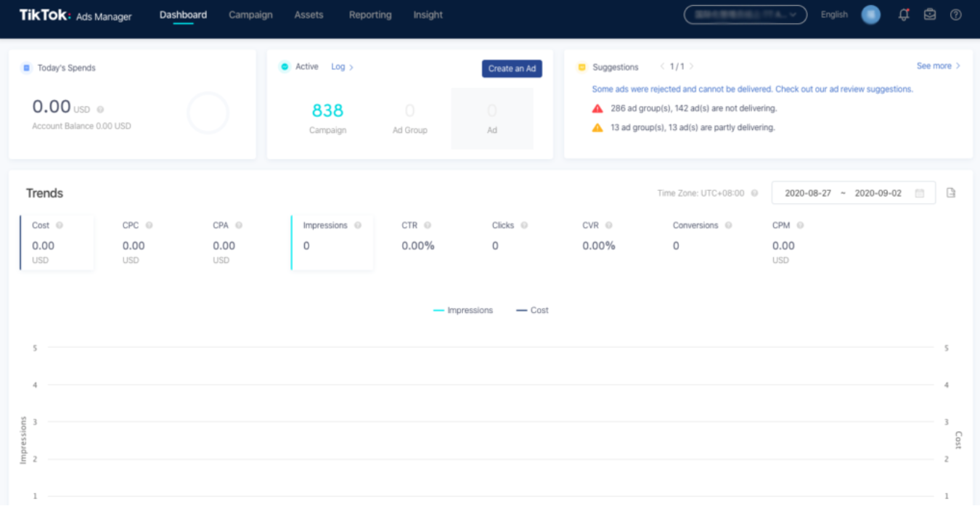Open the calendar icon in the date picker
The height and width of the screenshot is (514, 980).
(918, 193)
